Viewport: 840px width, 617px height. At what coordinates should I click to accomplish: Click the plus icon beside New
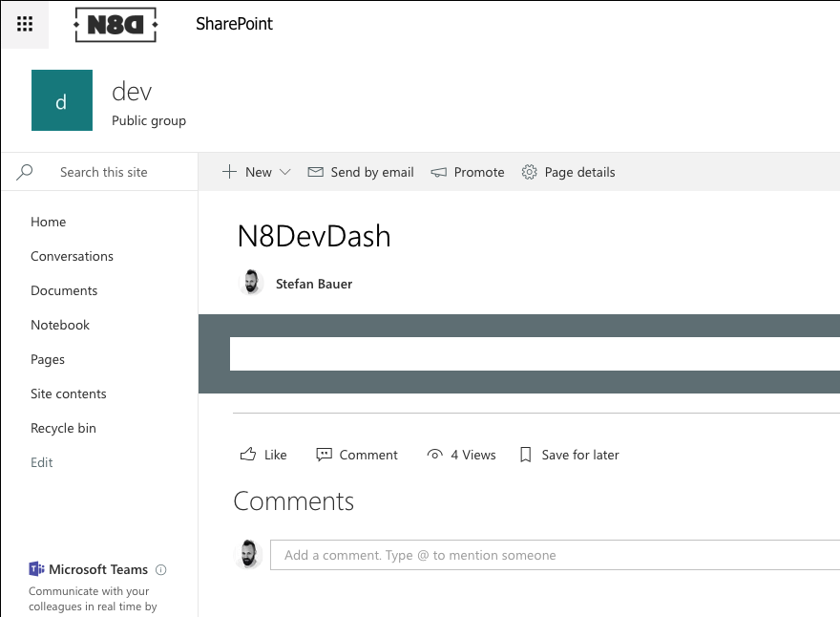click(229, 172)
